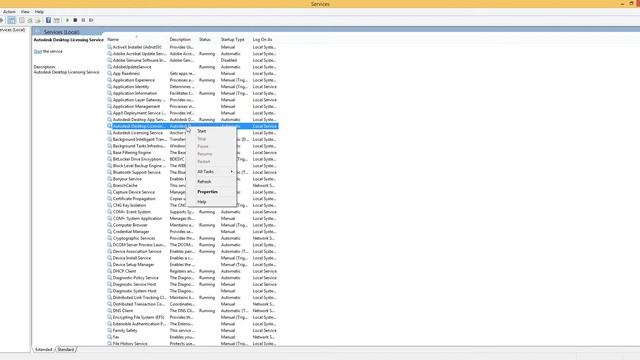
Task: Click the gear icon beside Bonjour Service
Action: tap(109, 179)
